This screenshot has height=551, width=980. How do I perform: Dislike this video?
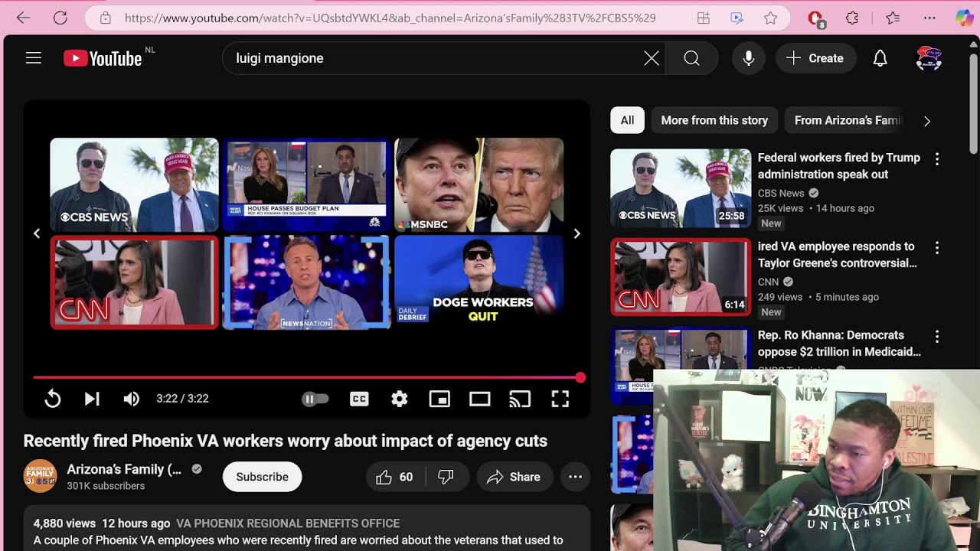coord(446,477)
